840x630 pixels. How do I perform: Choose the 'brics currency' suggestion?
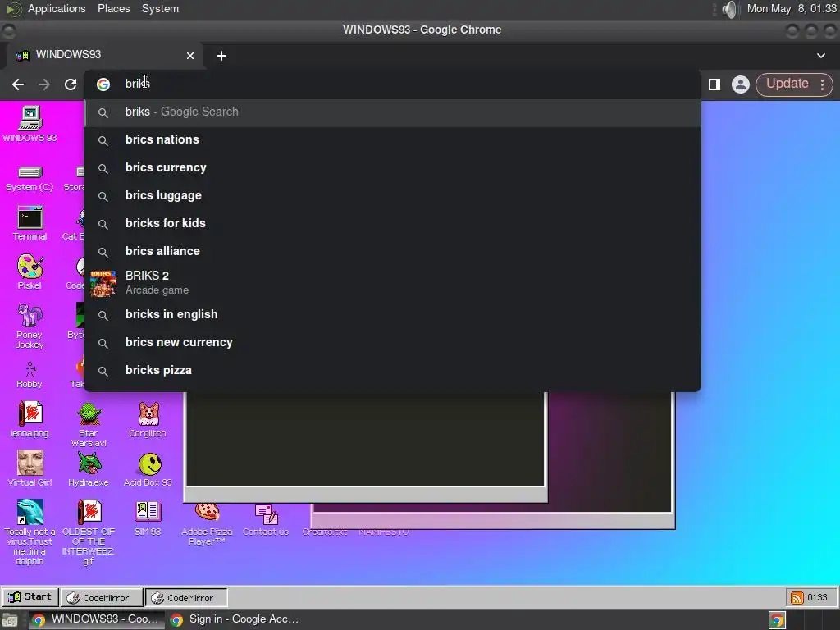click(x=392, y=167)
